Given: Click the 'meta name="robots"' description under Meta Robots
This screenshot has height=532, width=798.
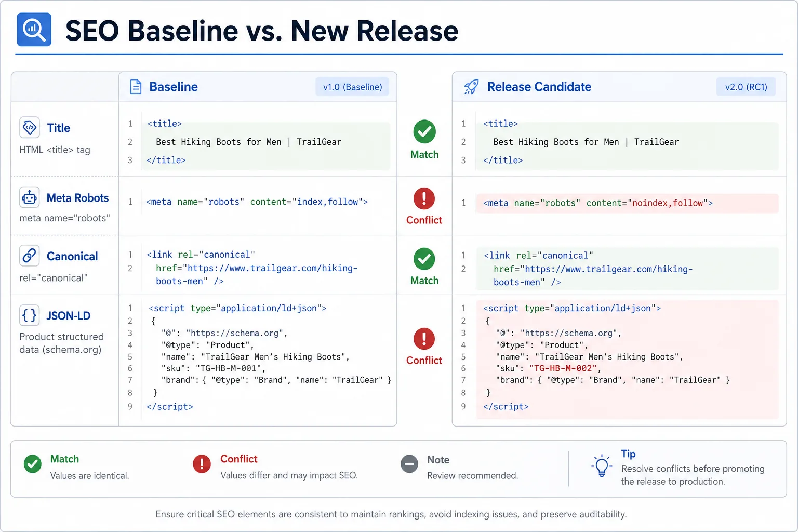Looking at the screenshot, I should point(64,218).
